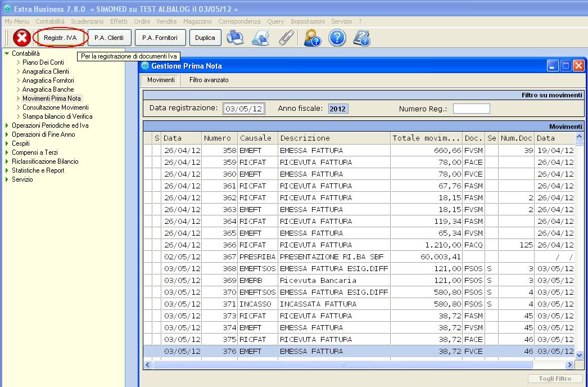
Task: Click the red X exit icon
Action: tap(21, 38)
